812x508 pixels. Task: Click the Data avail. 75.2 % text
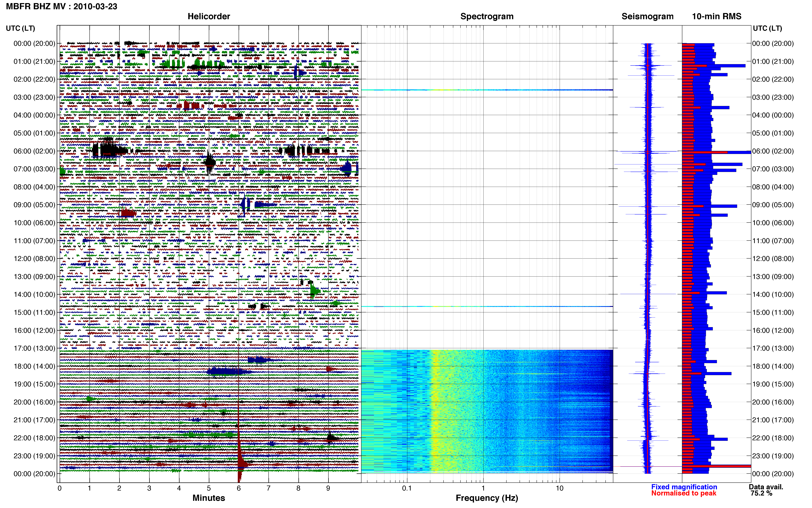766,490
